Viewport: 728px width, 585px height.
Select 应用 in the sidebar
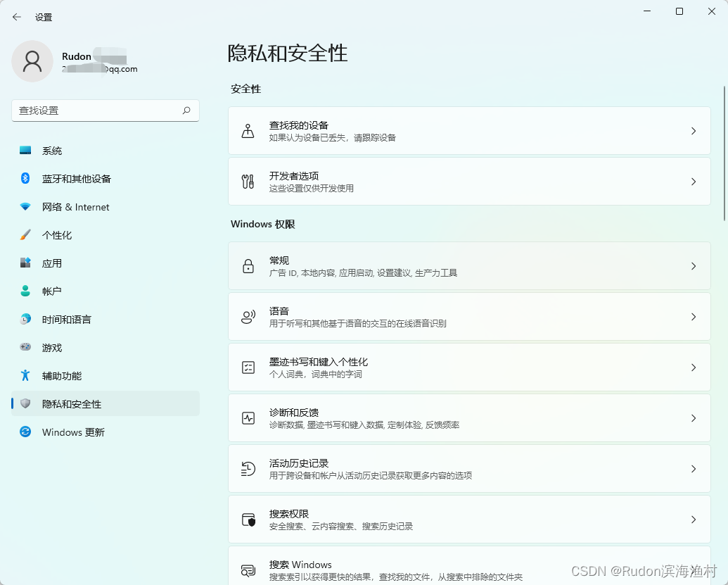pos(106,263)
